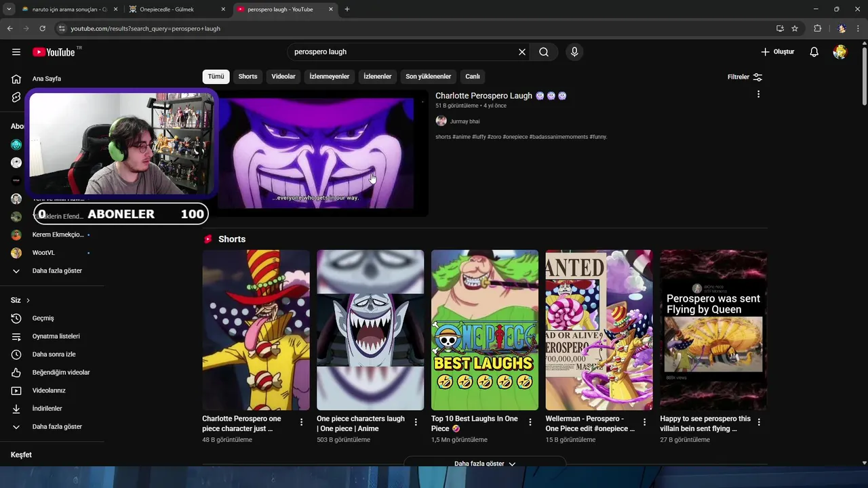Open the account avatar menu
868x488 pixels.
point(840,52)
